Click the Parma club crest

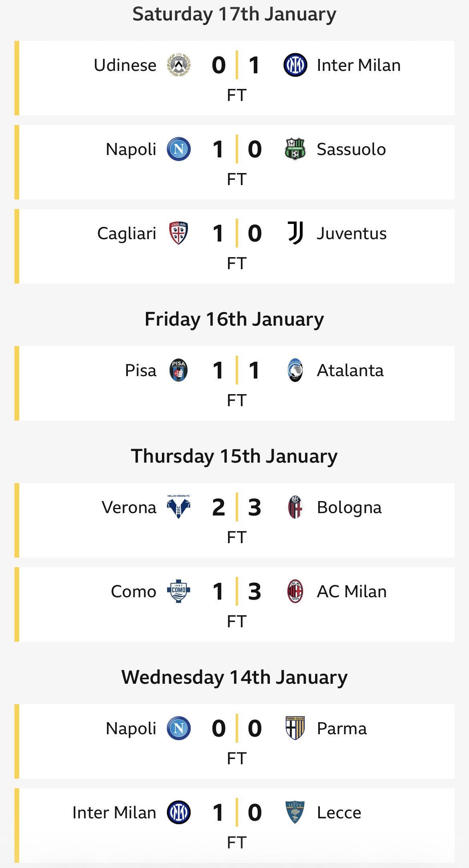click(295, 728)
